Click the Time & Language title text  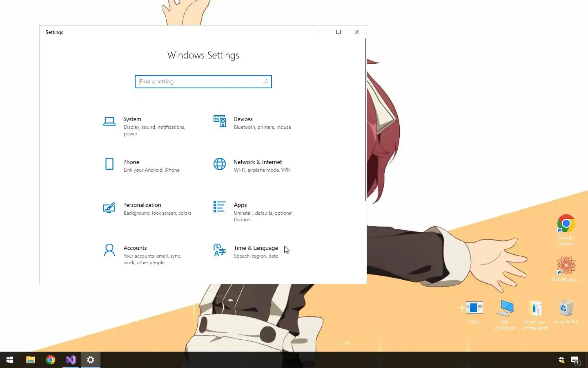click(256, 248)
